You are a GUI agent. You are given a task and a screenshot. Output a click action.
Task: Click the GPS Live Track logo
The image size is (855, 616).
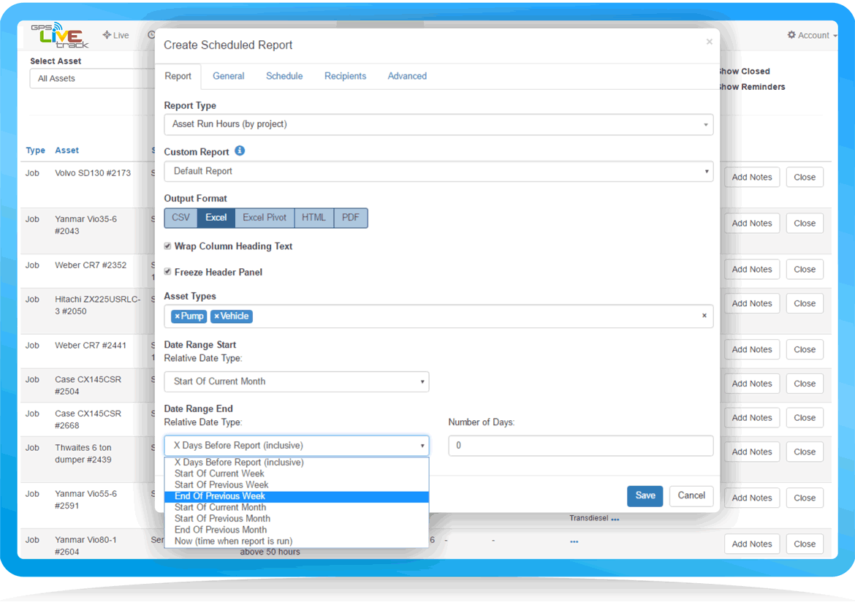pyautogui.click(x=60, y=35)
